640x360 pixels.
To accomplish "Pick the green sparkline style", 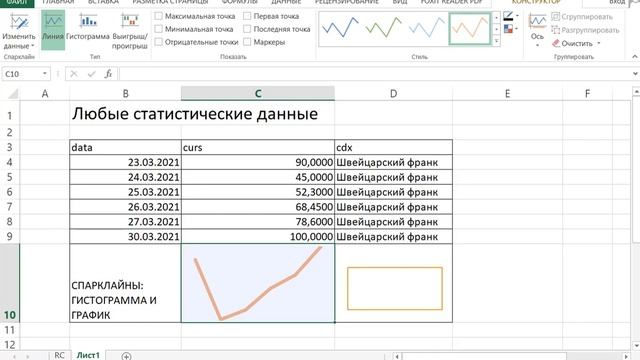I will (383, 29).
